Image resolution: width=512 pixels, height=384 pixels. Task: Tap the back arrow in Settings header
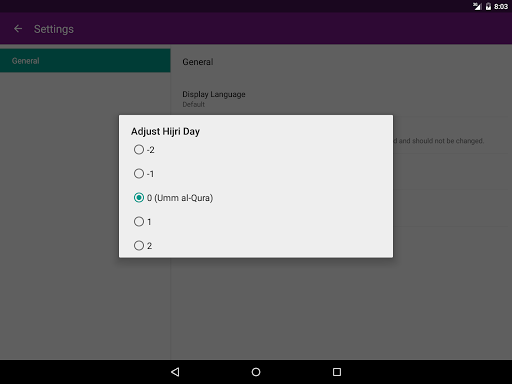[18, 29]
